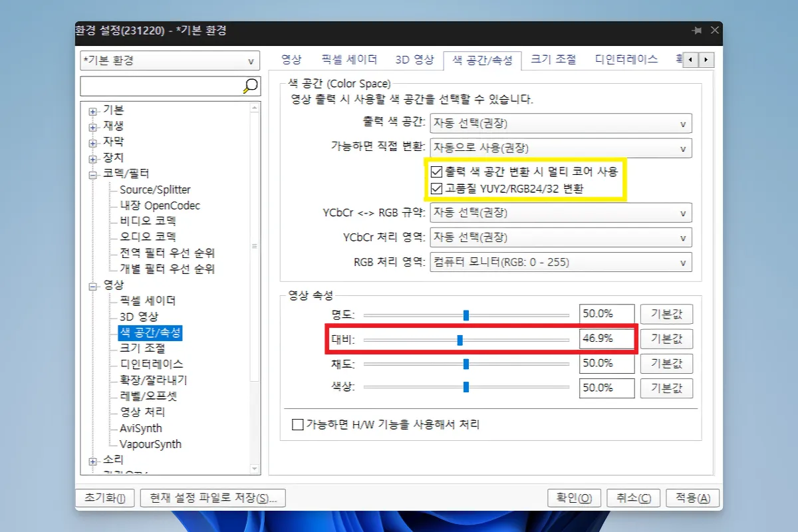Click the 46.9% contrast value field

pyautogui.click(x=606, y=338)
